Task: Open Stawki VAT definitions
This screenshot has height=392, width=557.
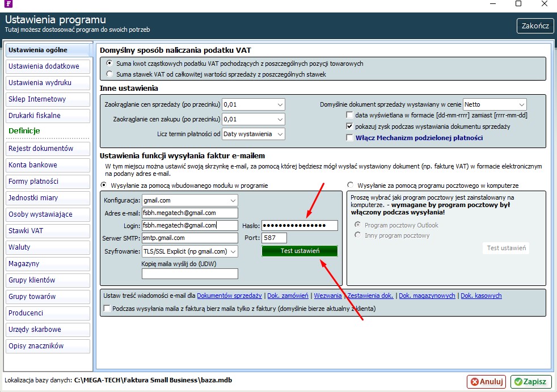Action: click(48, 231)
